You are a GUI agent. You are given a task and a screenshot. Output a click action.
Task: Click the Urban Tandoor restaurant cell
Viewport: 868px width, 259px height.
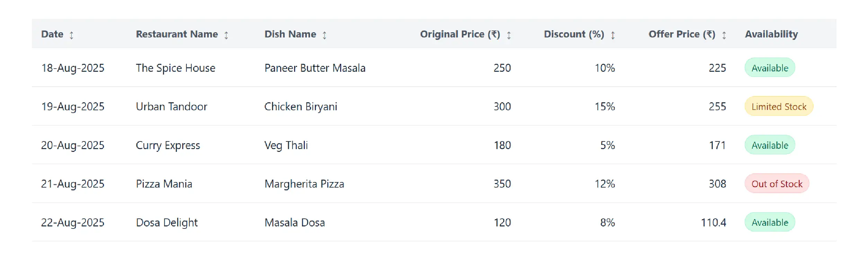pos(171,106)
